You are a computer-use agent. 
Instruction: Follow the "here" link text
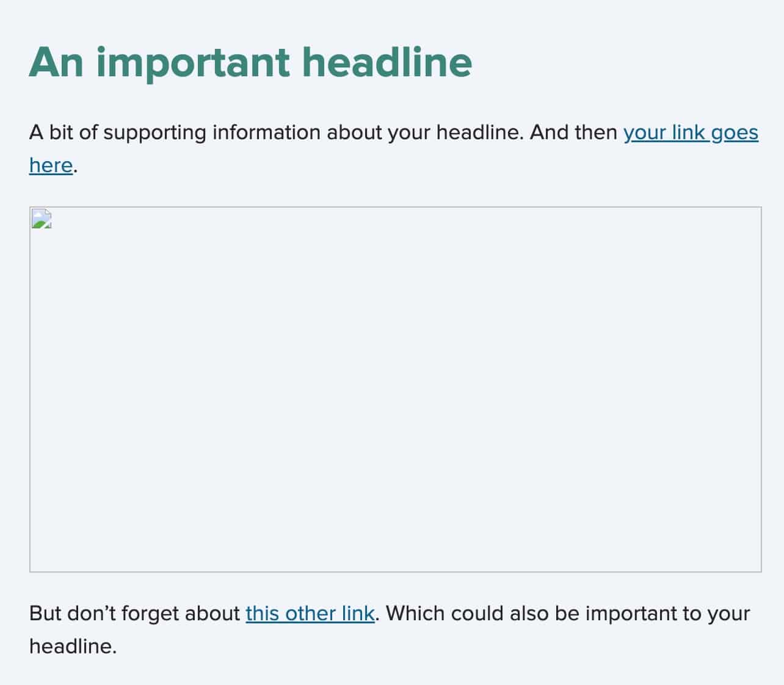[x=51, y=165]
